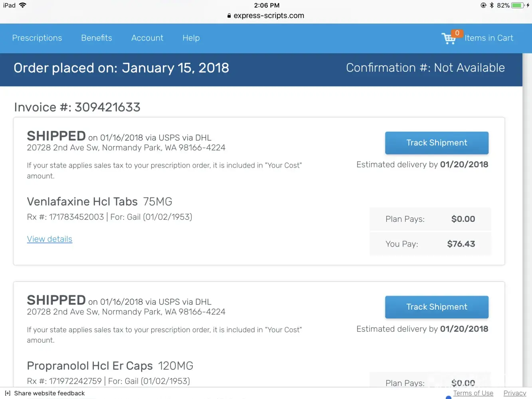The width and height of the screenshot is (532, 399).
Task: Click the feedback plus icon at bottom left
Action: click(8, 393)
